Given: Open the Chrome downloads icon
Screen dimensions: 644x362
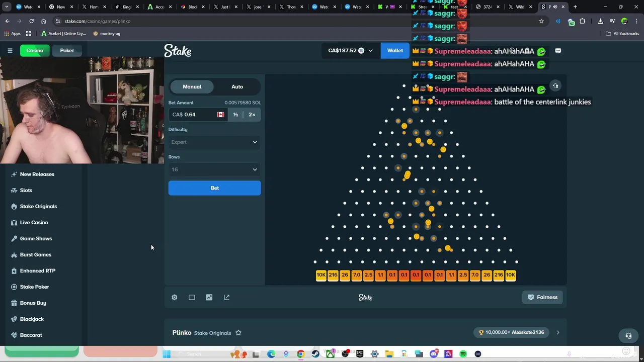Looking at the screenshot, I should 600,21.
